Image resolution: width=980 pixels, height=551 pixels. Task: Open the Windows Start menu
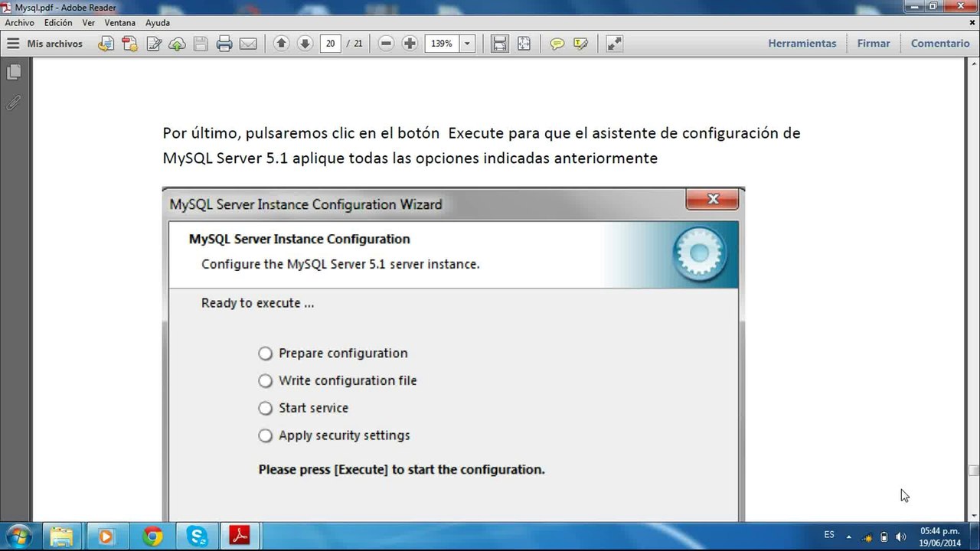[x=18, y=536]
